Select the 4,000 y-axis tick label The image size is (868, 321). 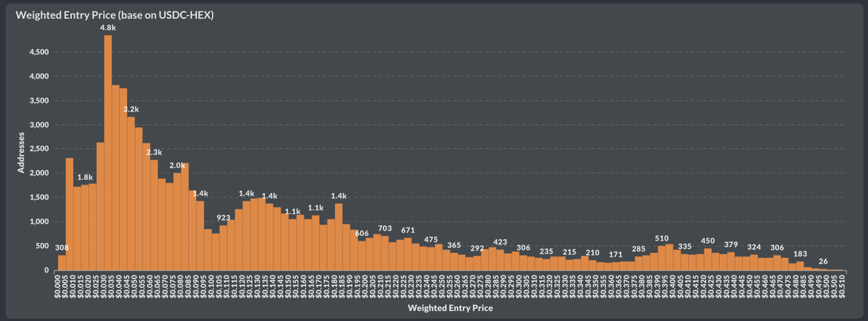click(x=38, y=76)
